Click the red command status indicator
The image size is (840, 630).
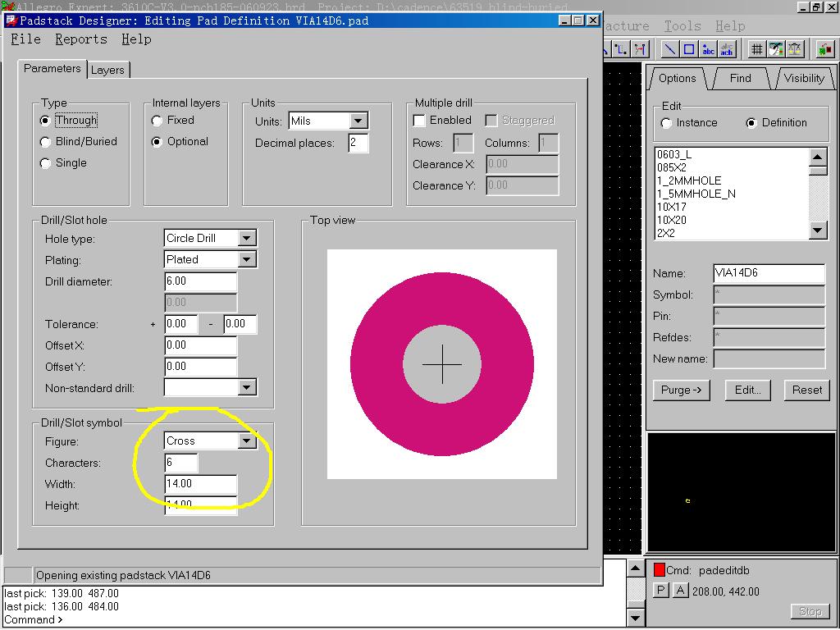pos(659,570)
